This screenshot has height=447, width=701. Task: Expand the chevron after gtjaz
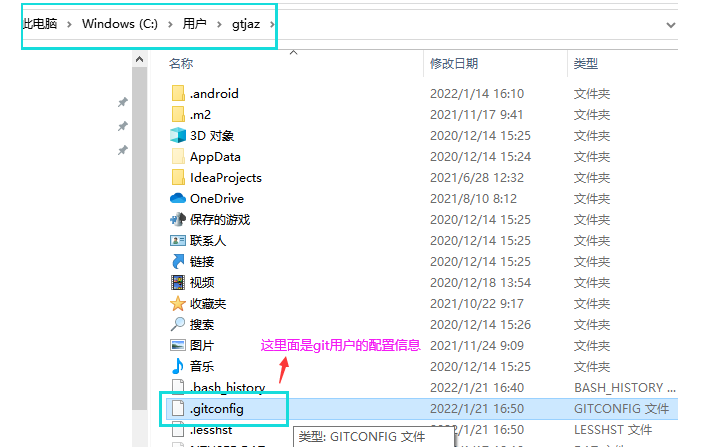[x=272, y=24]
